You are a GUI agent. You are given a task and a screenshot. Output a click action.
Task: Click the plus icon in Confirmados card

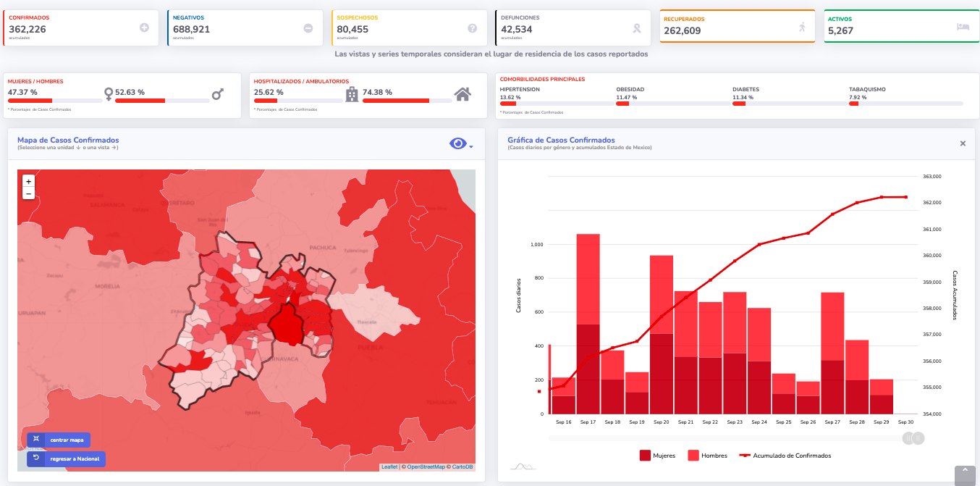pyautogui.click(x=144, y=28)
